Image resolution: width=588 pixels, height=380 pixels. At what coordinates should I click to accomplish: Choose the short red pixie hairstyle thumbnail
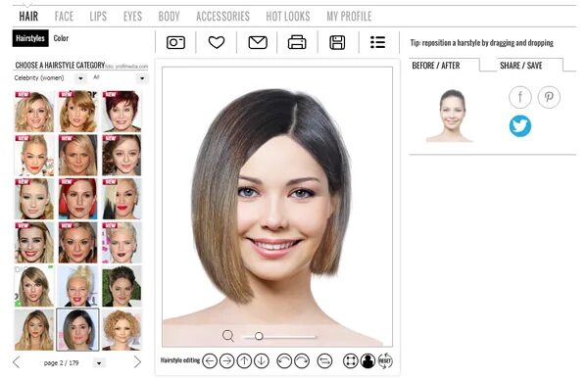122,112
